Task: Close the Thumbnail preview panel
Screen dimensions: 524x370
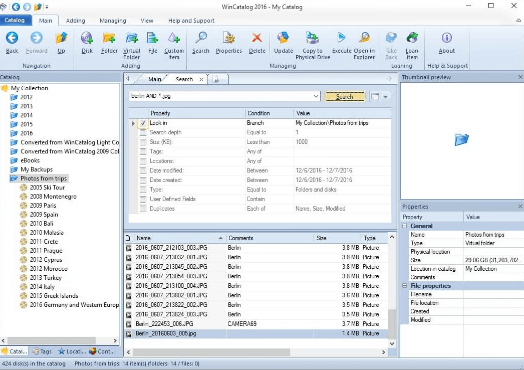Action: pos(520,77)
